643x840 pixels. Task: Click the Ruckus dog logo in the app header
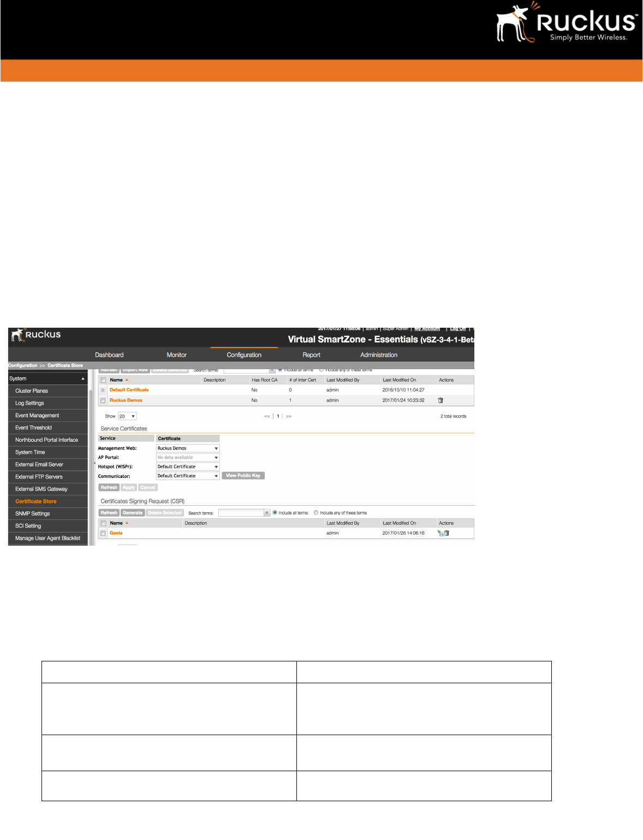click(18, 335)
